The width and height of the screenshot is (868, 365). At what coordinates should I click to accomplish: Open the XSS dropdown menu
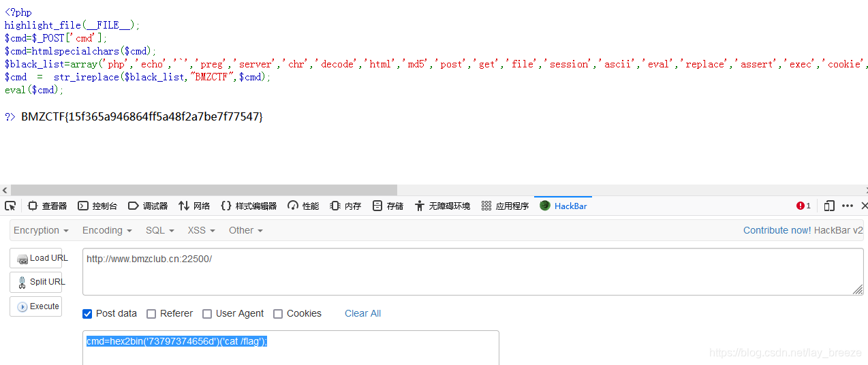pyautogui.click(x=202, y=230)
